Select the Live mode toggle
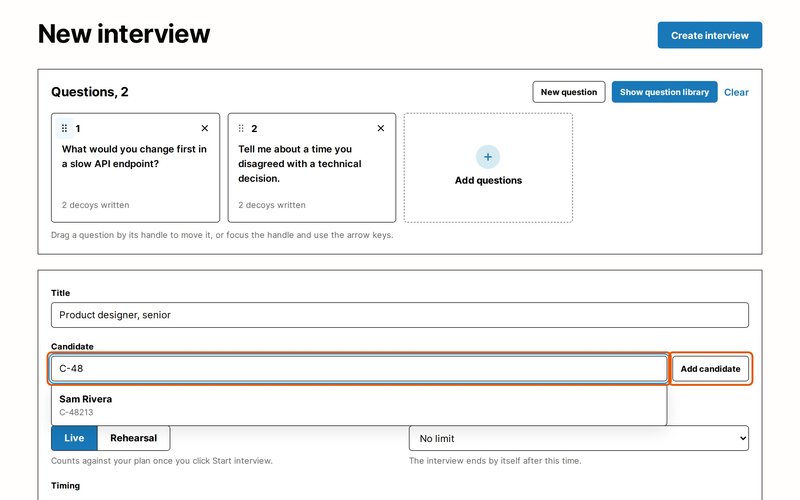Viewport: 800px width, 500px height. (x=74, y=438)
